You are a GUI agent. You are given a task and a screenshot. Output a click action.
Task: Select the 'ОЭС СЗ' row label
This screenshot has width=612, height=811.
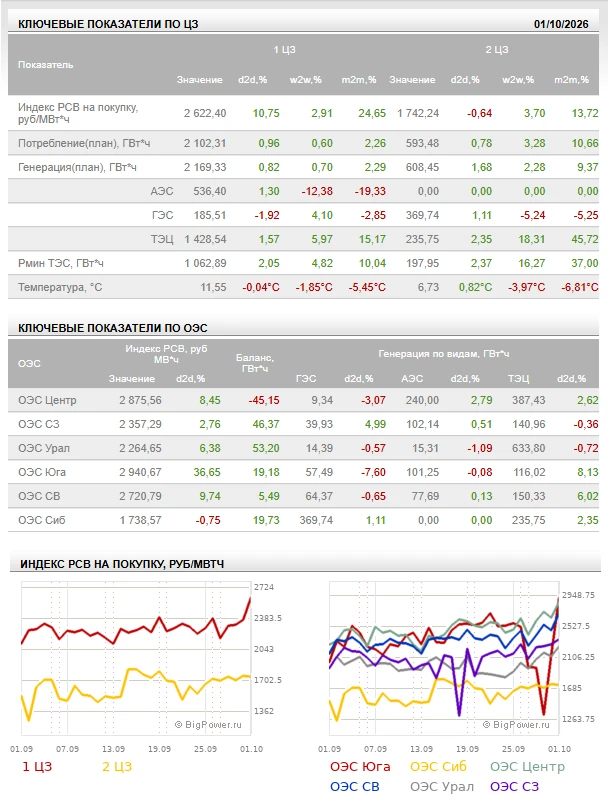pos(39,424)
